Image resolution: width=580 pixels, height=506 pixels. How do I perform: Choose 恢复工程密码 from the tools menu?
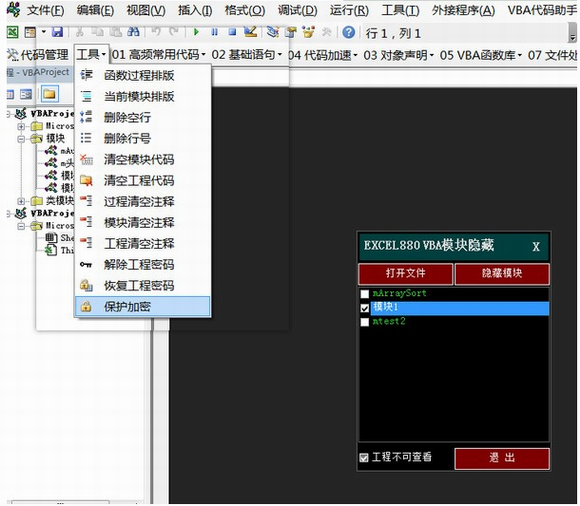pos(143,286)
